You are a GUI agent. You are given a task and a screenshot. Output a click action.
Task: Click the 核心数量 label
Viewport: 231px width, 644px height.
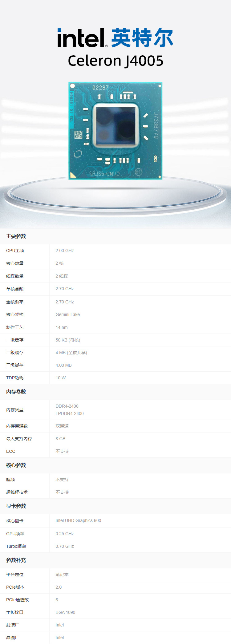[x=15, y=263]
